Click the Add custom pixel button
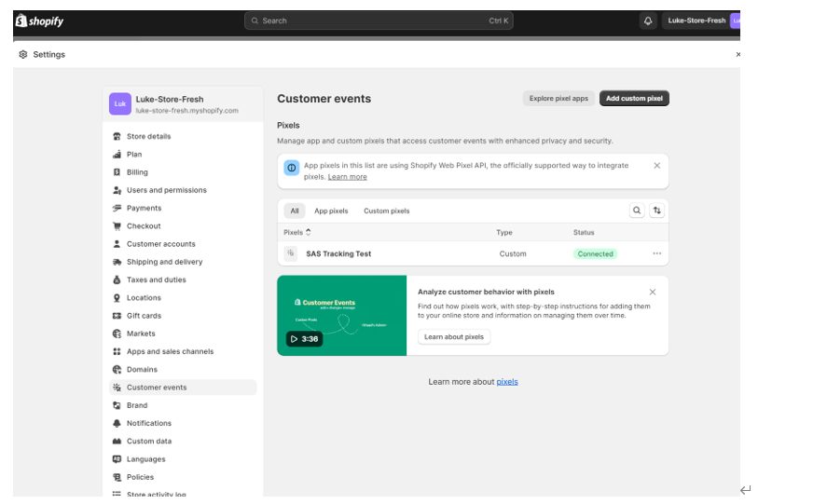Viewport: 827px width, 504px height. tap(634, 99)
